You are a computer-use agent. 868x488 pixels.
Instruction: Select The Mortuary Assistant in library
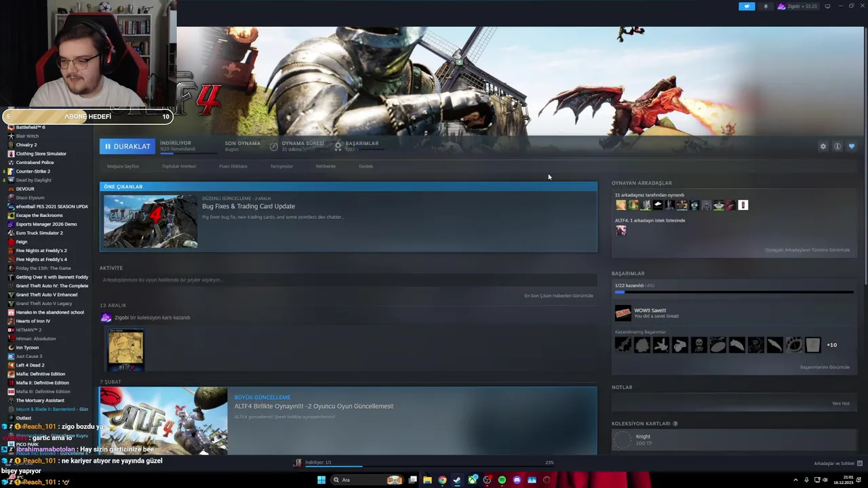(x=40, y=400)
